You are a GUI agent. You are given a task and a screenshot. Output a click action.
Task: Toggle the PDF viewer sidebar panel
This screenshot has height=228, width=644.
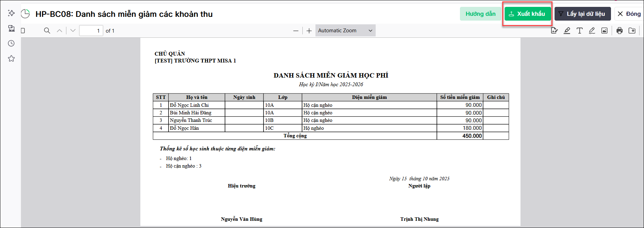[x=23, y=31]
